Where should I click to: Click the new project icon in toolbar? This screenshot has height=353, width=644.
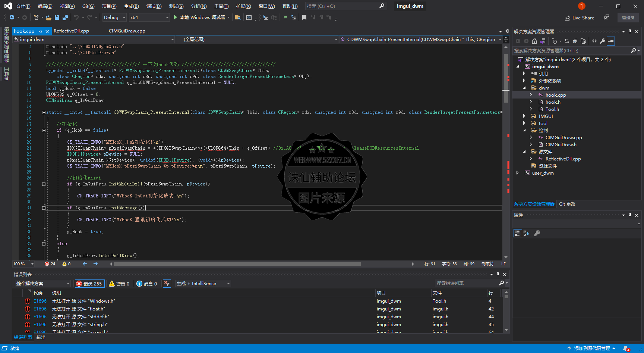pos(36,18)
